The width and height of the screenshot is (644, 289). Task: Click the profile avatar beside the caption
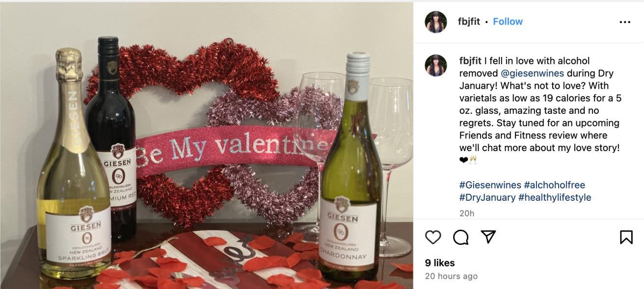[436, 66]
